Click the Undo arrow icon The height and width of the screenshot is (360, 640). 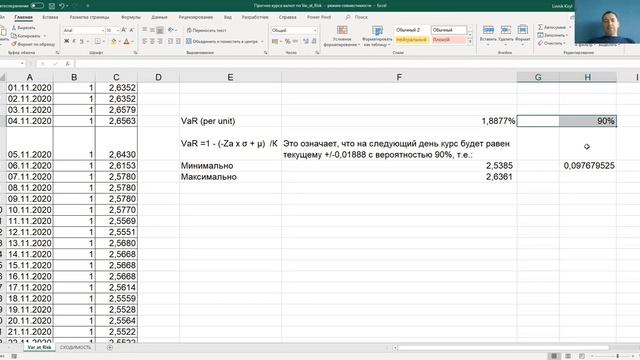pyautogui.click(x=62, y=6)
